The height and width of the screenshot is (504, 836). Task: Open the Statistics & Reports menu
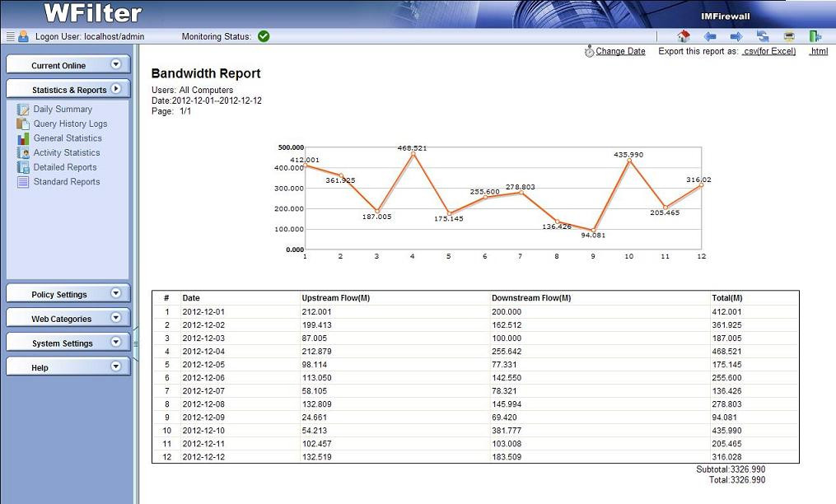(x=68, y=89)
